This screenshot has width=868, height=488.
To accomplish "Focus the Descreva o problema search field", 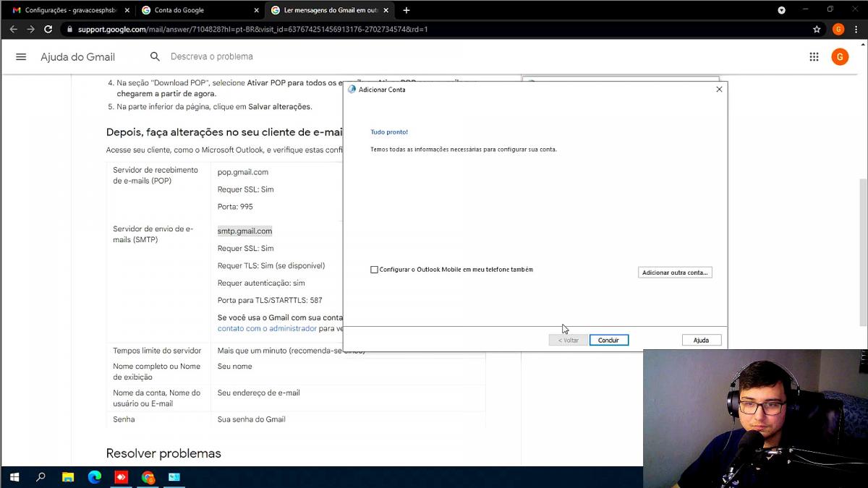I will 212,56.
